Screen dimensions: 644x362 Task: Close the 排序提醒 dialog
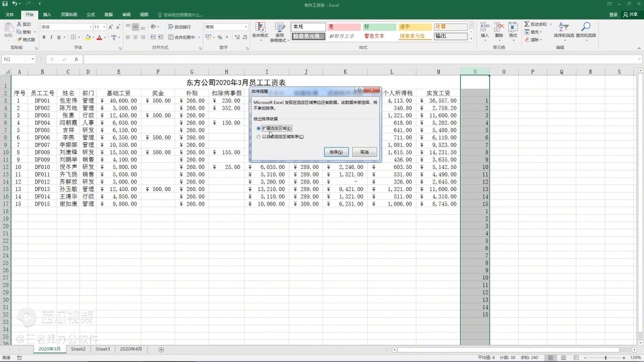372,90
